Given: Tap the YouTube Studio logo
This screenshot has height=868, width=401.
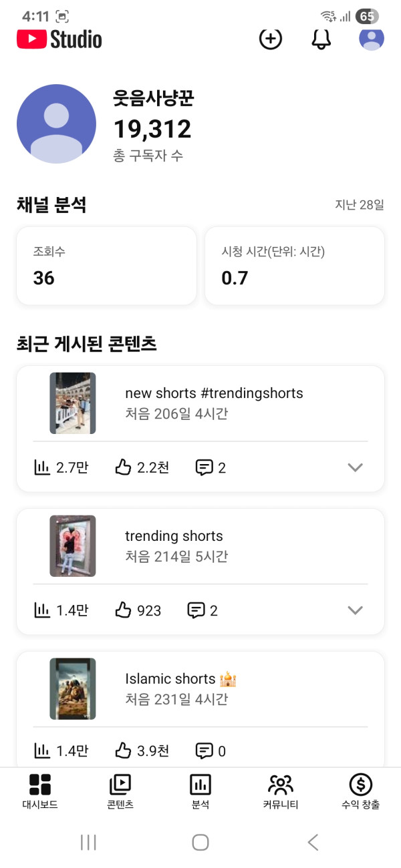Looking at the screenshot, I should pos(59,39).
